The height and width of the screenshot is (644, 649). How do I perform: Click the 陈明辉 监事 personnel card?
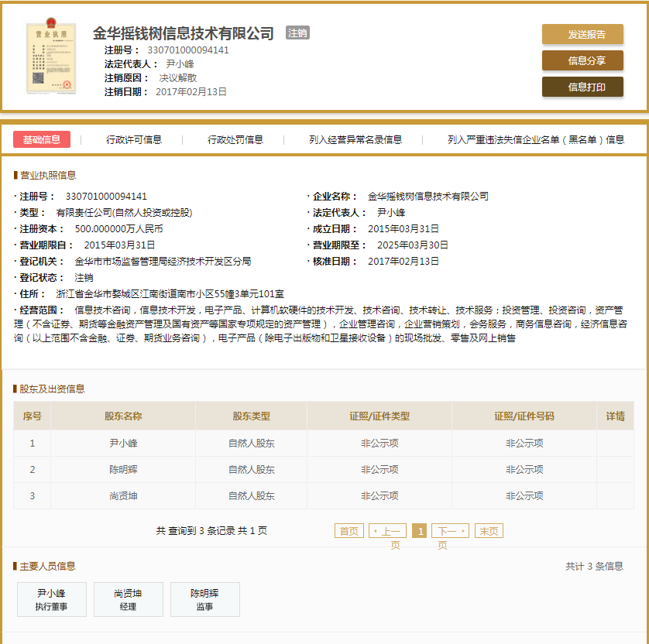pyautogui.click(x=204, y=599)
